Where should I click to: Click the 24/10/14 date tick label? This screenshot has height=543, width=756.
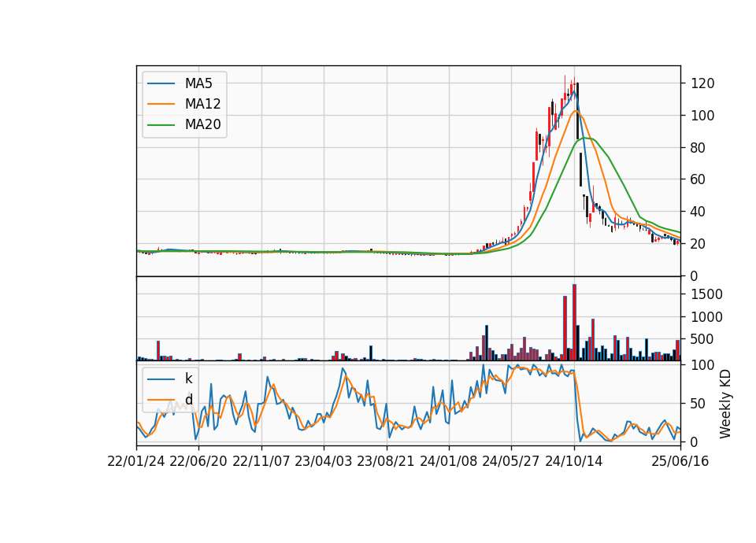574,461
